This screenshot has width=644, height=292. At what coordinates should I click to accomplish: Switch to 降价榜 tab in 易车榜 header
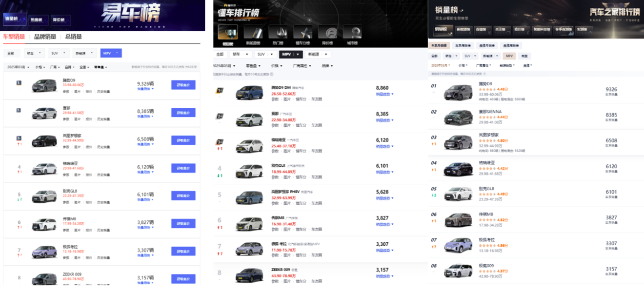tap(61, 20)
